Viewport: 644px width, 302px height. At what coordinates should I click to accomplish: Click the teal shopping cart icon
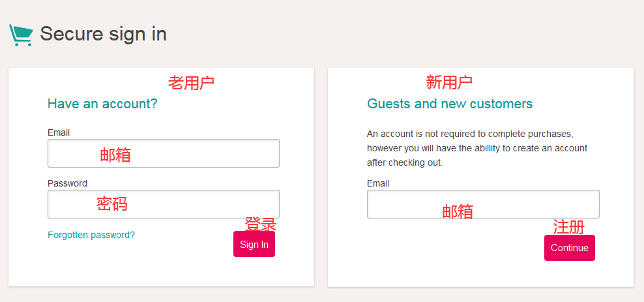20,35
